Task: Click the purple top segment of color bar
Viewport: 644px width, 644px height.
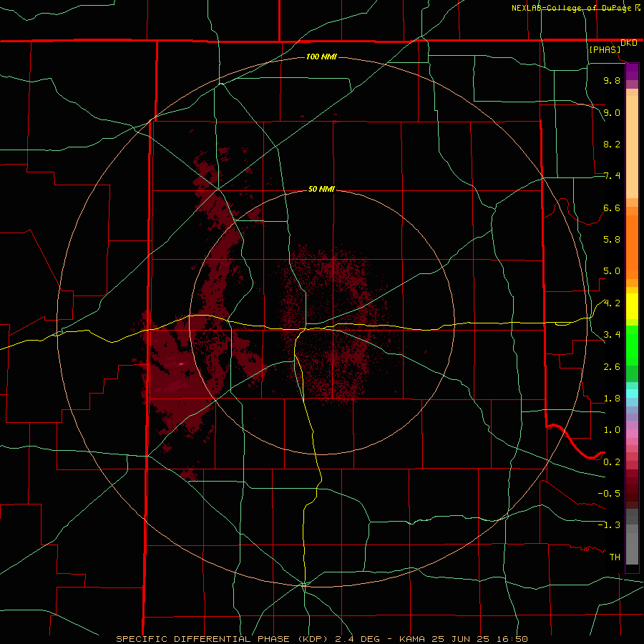Action: coord(632,72)
